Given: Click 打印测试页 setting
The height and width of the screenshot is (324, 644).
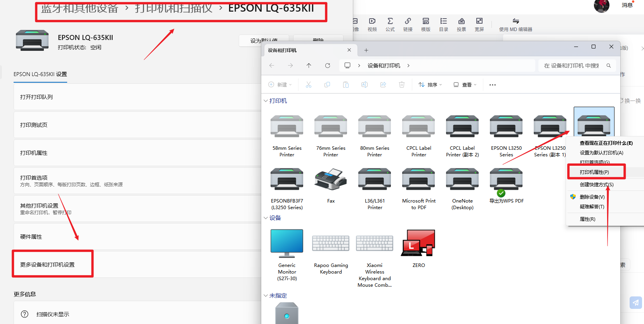Looking at the screenshot, I should pos(137,125).
